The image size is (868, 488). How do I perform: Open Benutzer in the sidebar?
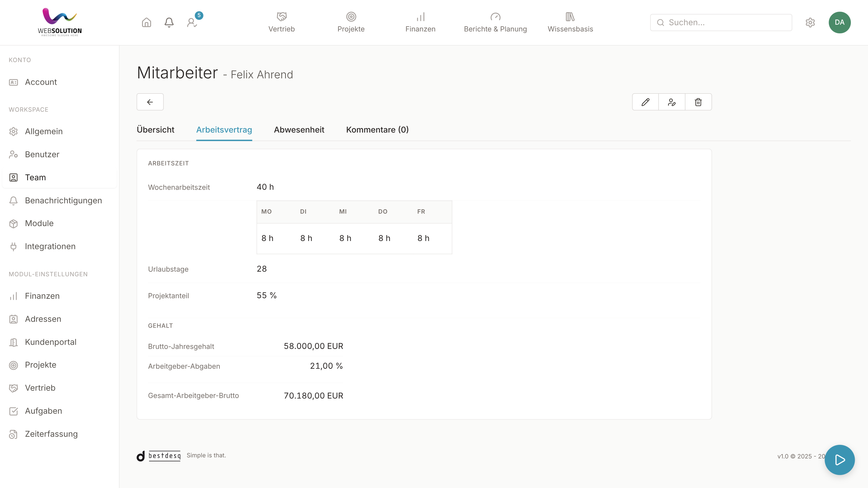[x=59, y=155]
